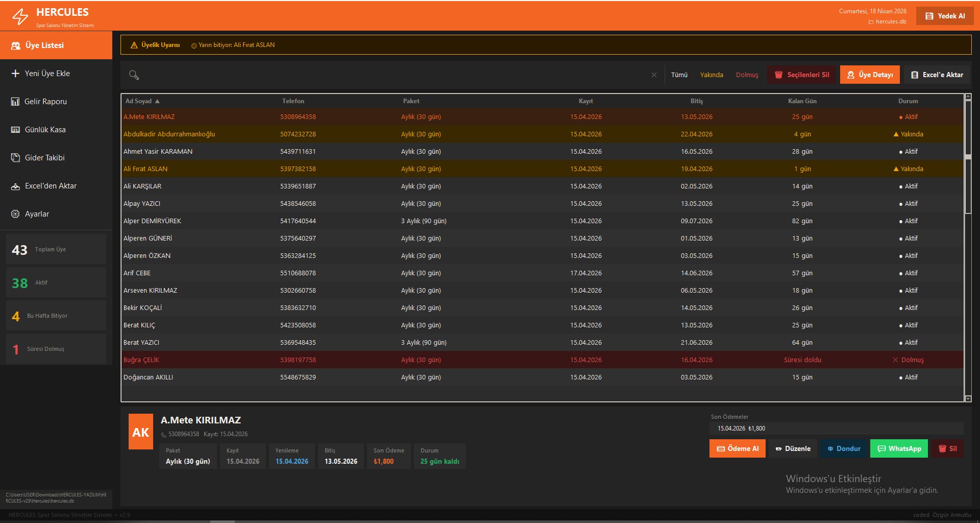Image resolution: width=980 pixels, height=523 pixels.
Task: Select the Buğra ÇELİK expired member row
Action: (x=141, y=360)
